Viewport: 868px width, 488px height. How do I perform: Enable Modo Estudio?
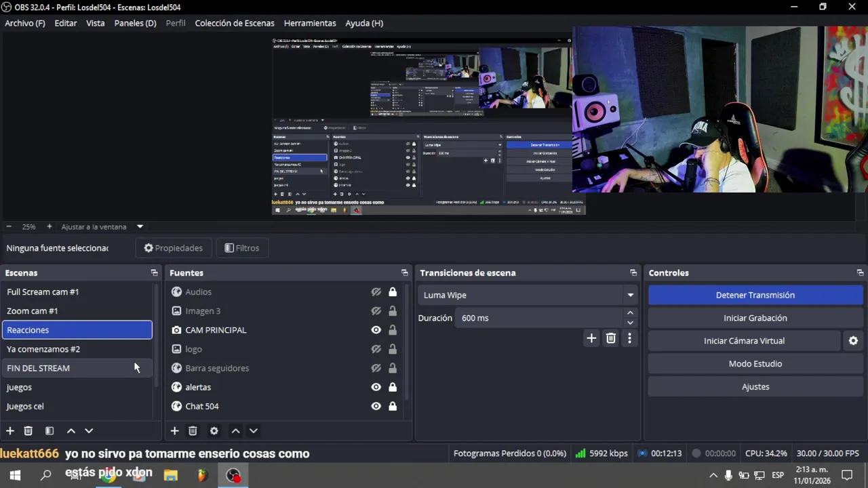click(755, 364)
